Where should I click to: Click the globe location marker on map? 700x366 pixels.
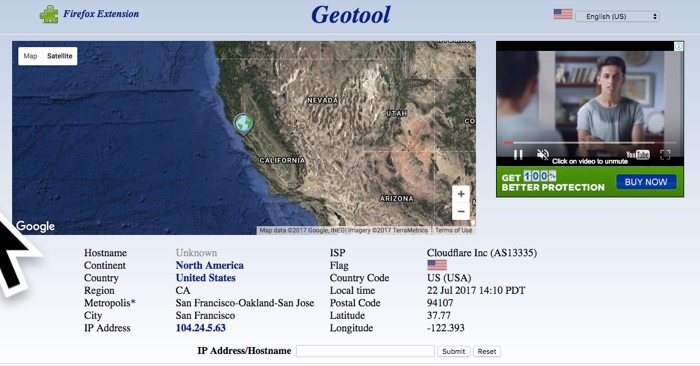(243, 124)
